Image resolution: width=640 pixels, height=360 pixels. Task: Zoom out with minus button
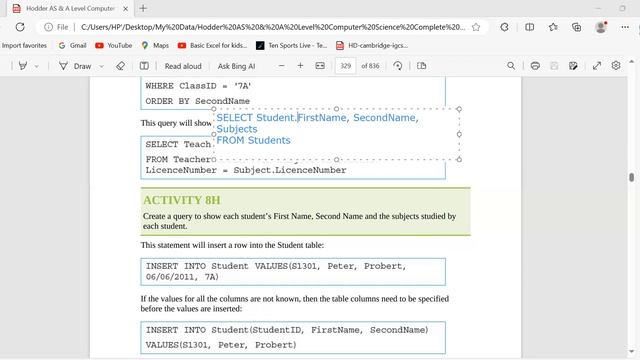[x=281, y=66]
